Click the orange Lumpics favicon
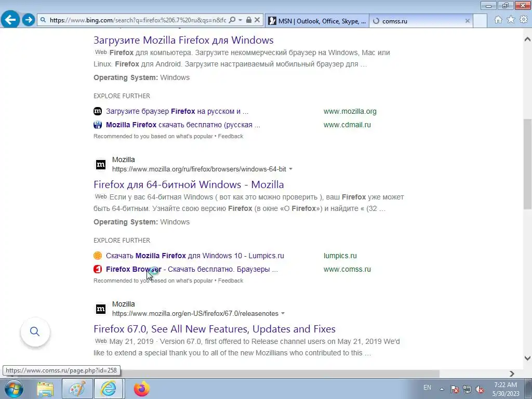The height and width of the screenshot is (399, 532). [x=98, y=256]
